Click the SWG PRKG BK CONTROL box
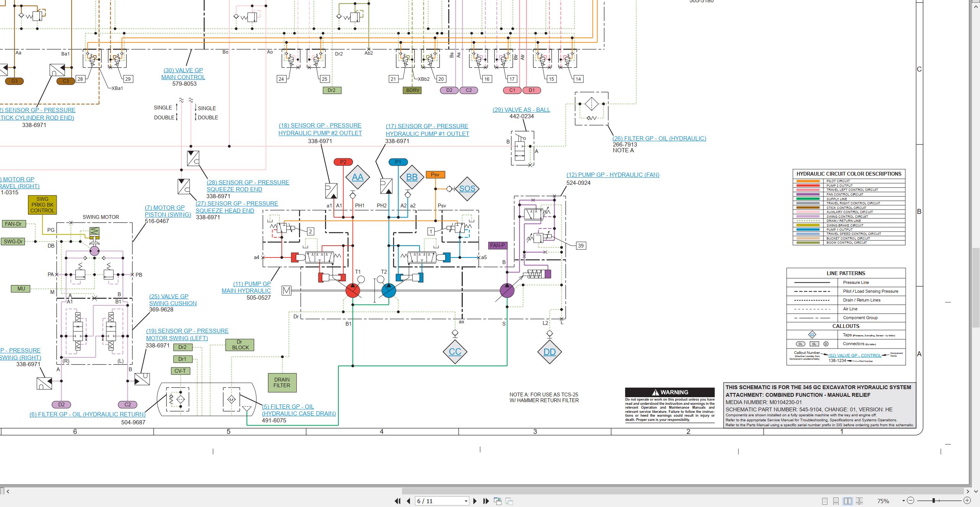 (42, 205)
